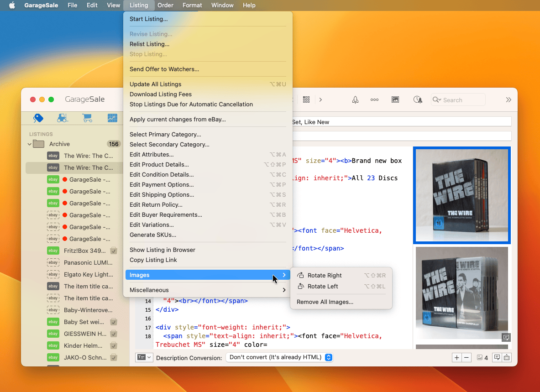Screen dimensions: 540x392
Task: Click the ebay badge of Kinder Helm listing
Action: click(x=53, y=345)
